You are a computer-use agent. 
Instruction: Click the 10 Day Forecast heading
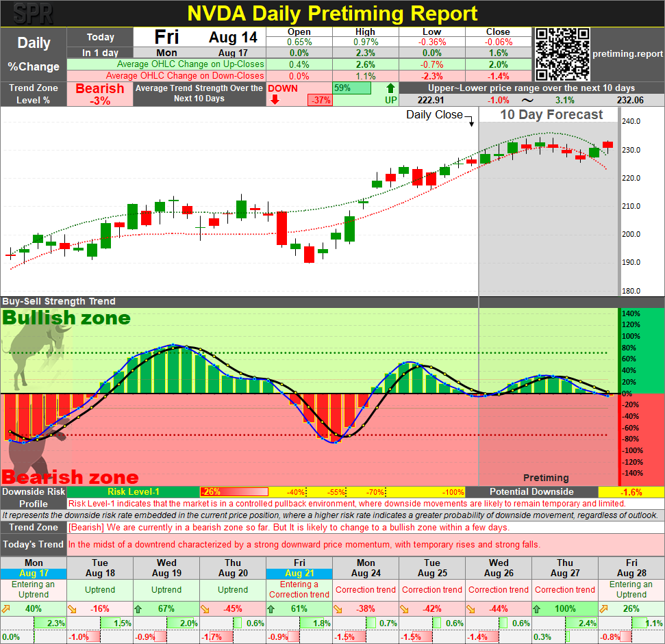point(551,115)
